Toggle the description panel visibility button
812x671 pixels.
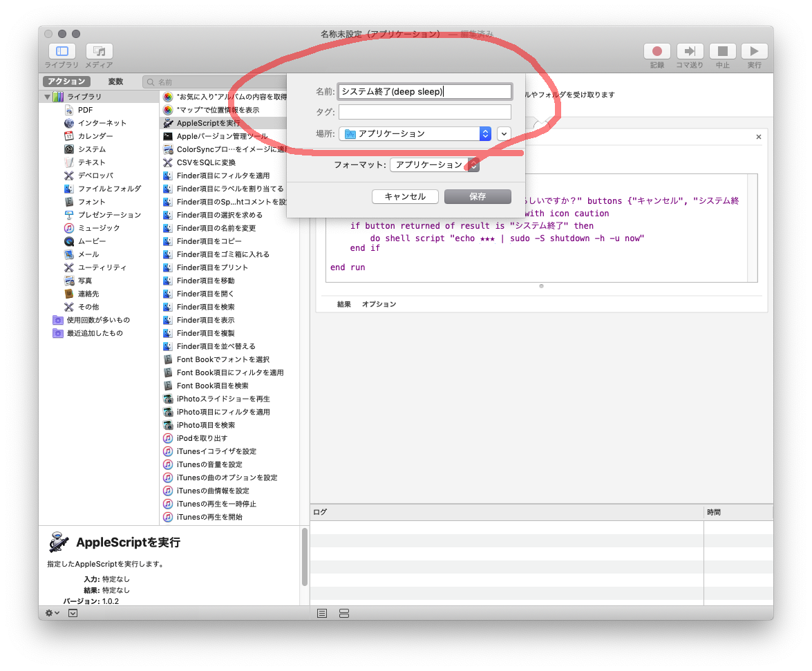73,613
